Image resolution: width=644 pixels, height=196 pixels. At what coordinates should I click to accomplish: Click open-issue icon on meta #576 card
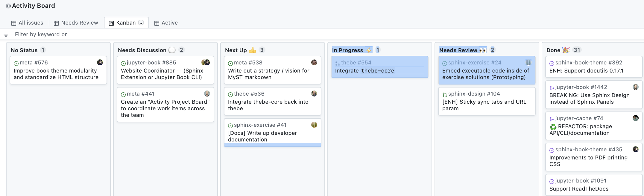tap(16, 63)
